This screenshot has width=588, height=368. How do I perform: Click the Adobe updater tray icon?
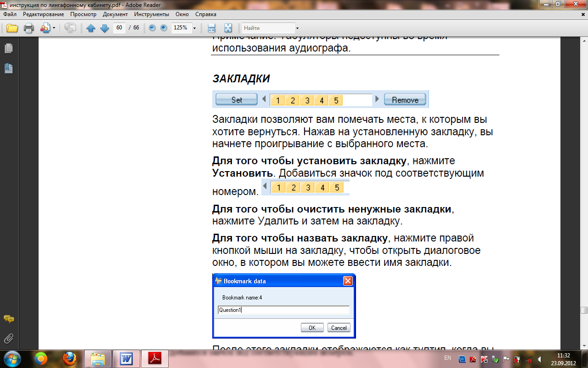pyautogui.click(x=473, y=359)
